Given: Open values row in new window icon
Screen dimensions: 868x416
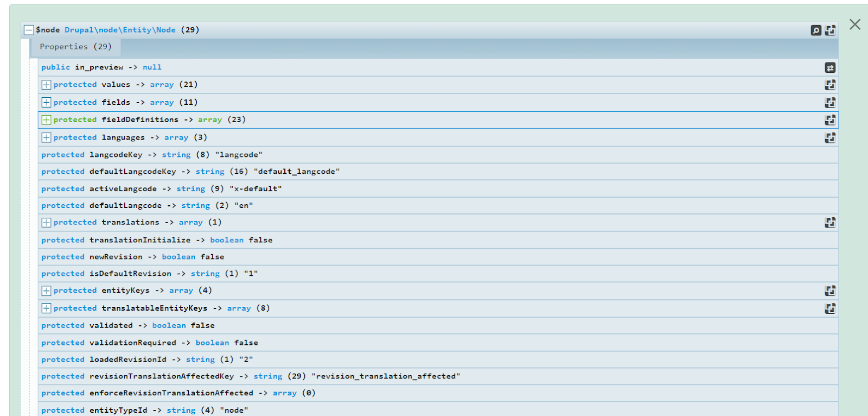Looking at the screenshot, I should (830, 85).
